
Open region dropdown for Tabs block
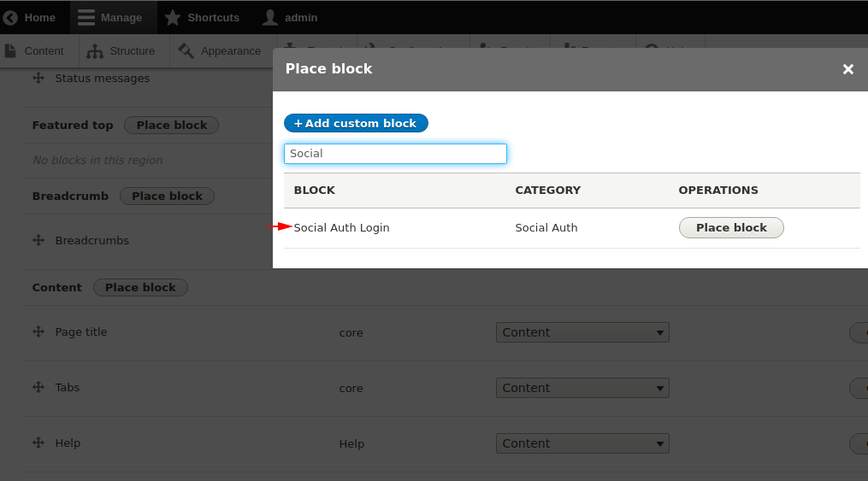[582, 388]
